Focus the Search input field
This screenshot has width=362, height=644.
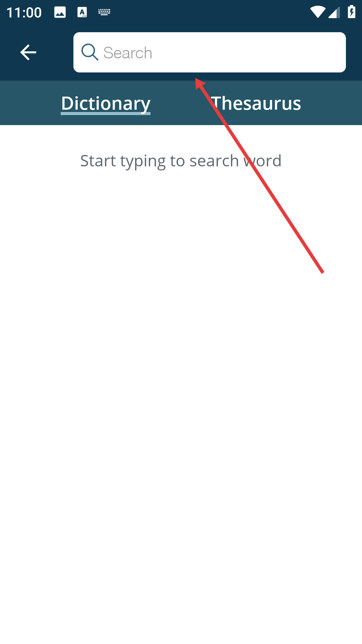[209, 52]
